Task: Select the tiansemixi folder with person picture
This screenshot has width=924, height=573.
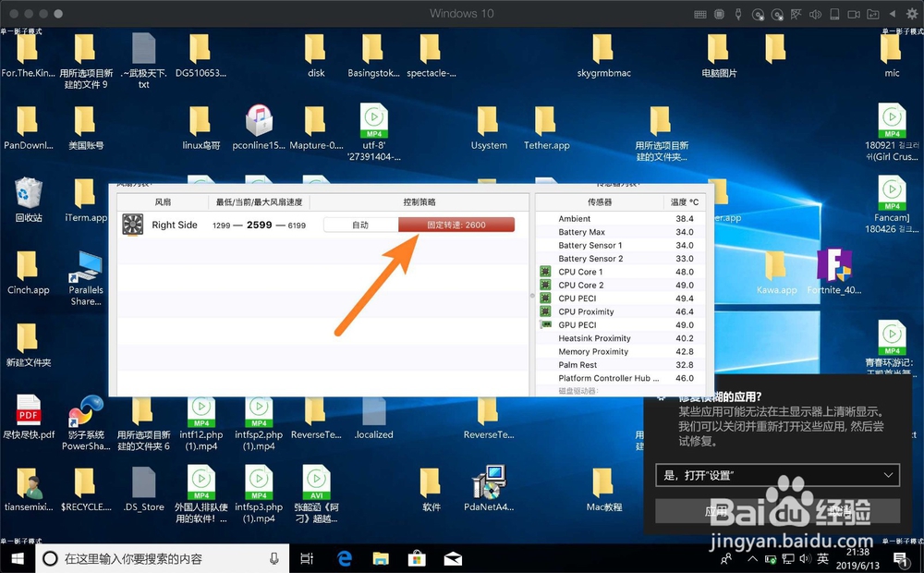Action: point(29,488)
